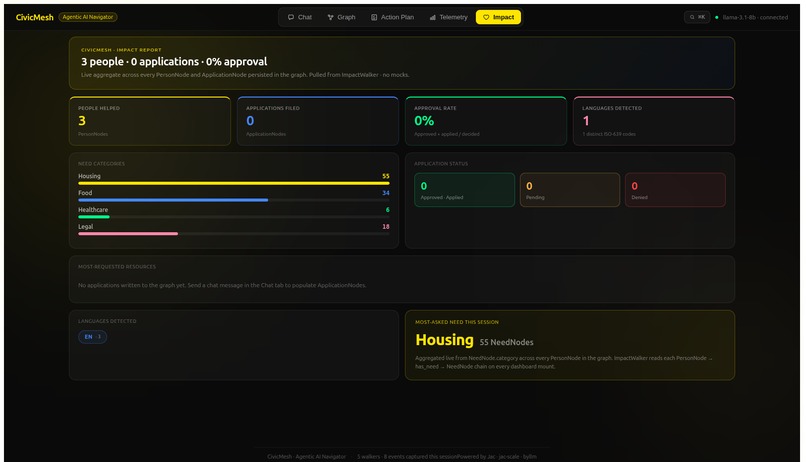The image size is (806, 462).
Task: Open the Chat tab
Action: click(x=300, y=17)
